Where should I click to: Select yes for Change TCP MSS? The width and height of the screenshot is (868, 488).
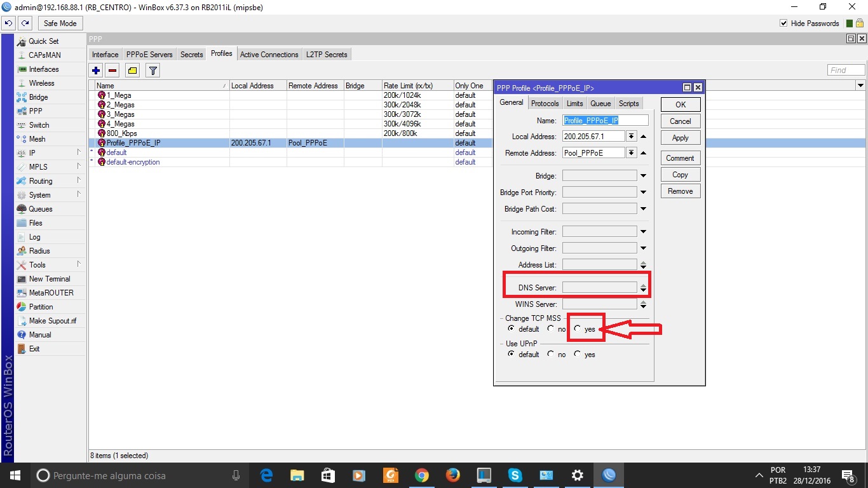pyautogui.click(x=578, y=329)
